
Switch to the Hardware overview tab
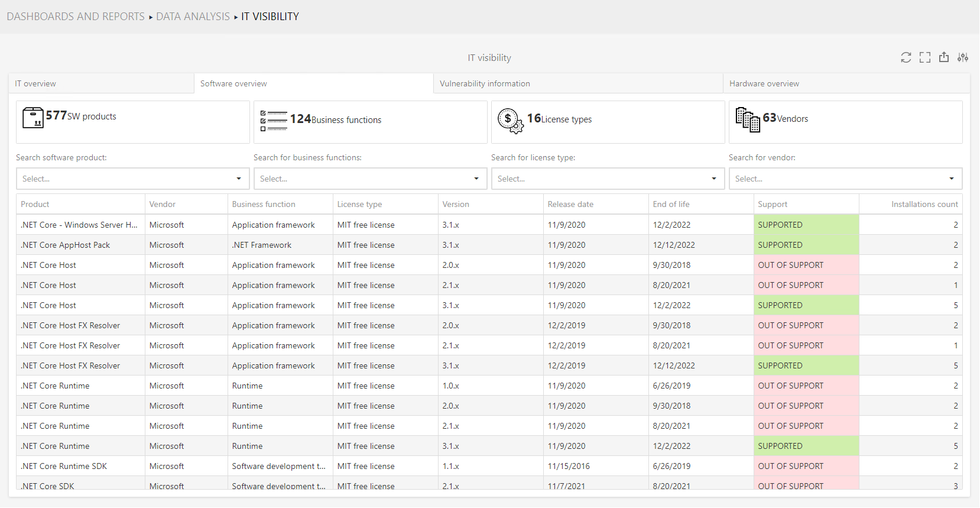[764, 83]
